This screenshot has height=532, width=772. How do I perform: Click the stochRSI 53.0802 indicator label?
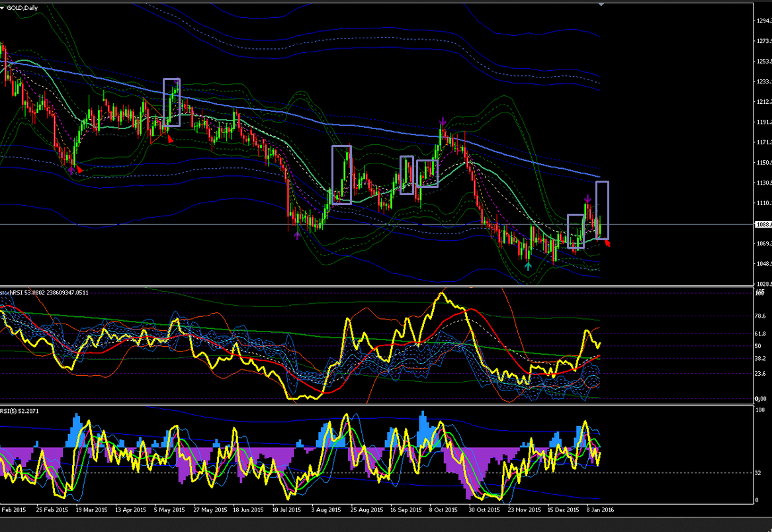tap(45, 292)
